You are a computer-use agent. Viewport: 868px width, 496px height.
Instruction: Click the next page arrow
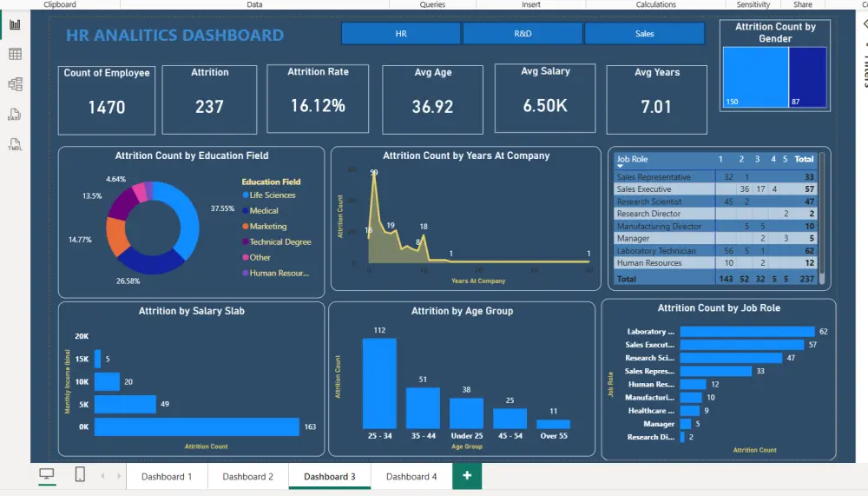click(x=118, y=476)
